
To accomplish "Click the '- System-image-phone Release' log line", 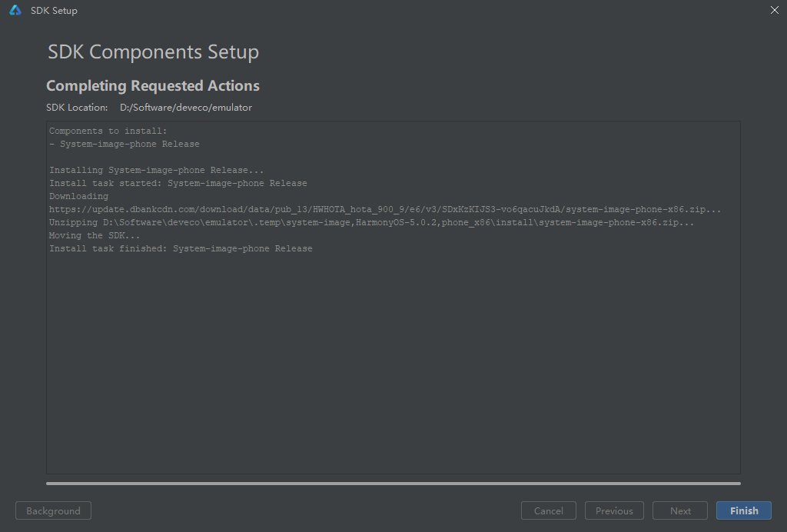I will 125,144.
